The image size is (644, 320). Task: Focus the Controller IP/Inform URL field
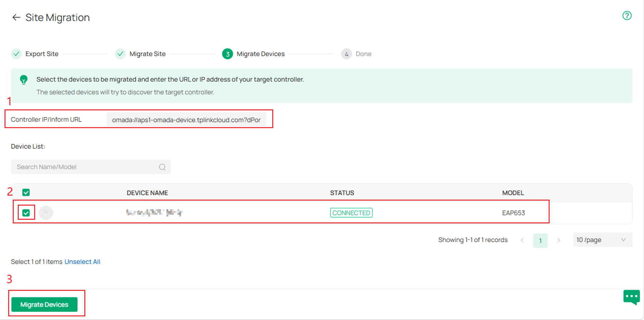point(186,120)
